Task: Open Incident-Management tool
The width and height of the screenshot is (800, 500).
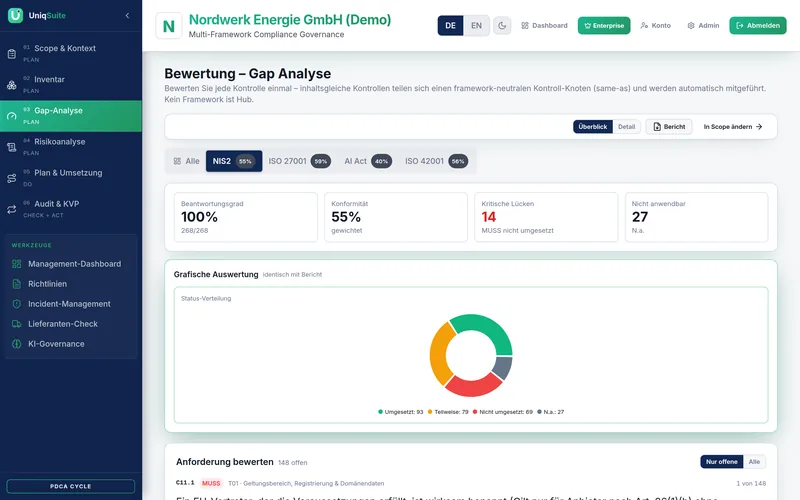Action: coord(71,304)
